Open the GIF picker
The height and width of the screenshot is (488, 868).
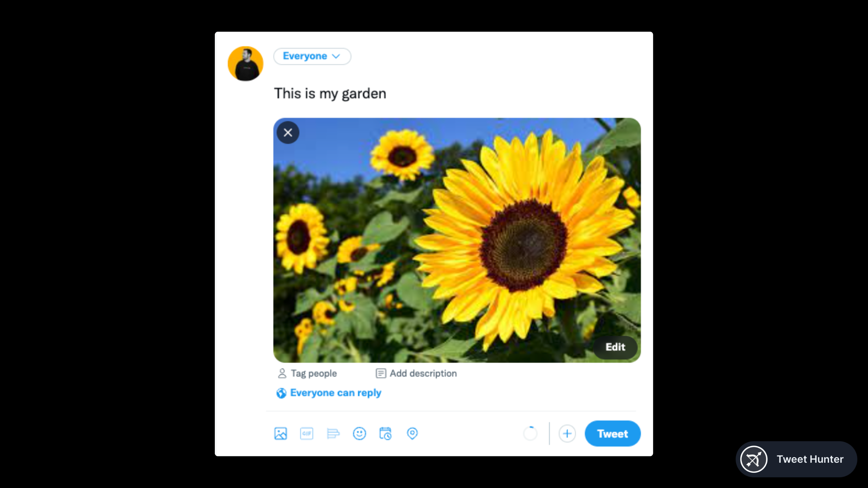tap(306, 433)
